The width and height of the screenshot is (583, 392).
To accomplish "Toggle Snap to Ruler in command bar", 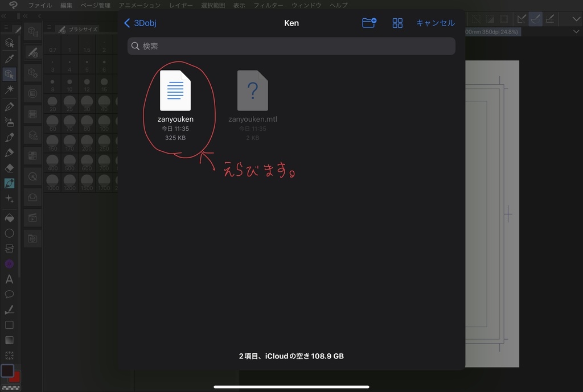I will (x=522, y=19).
